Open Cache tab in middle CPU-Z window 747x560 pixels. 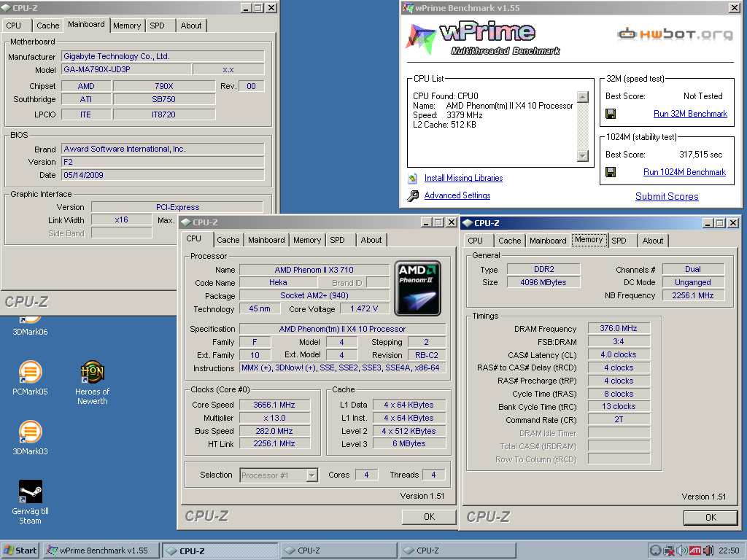[x=228, y=240]
